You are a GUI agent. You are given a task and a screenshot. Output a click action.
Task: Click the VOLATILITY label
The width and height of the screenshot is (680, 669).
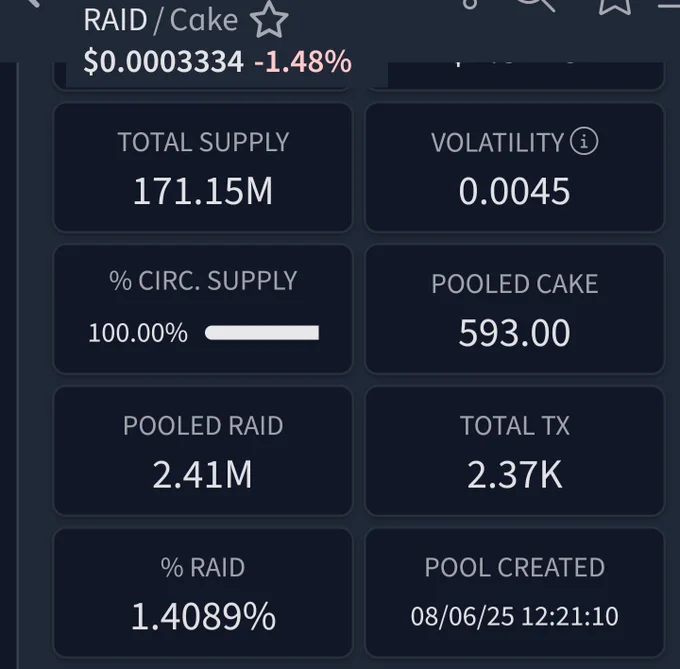497,142
